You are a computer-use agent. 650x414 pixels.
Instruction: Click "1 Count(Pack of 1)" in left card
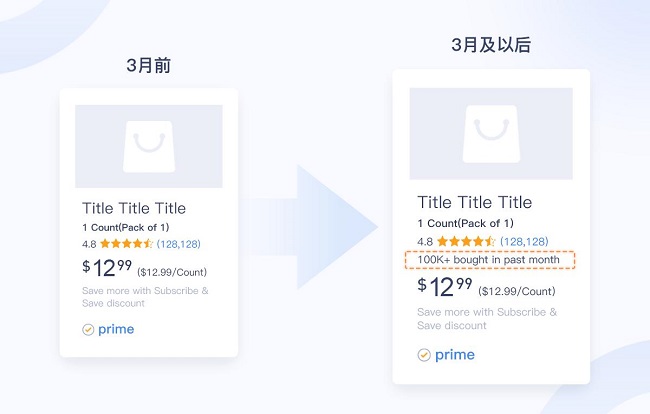pos(127,228)
